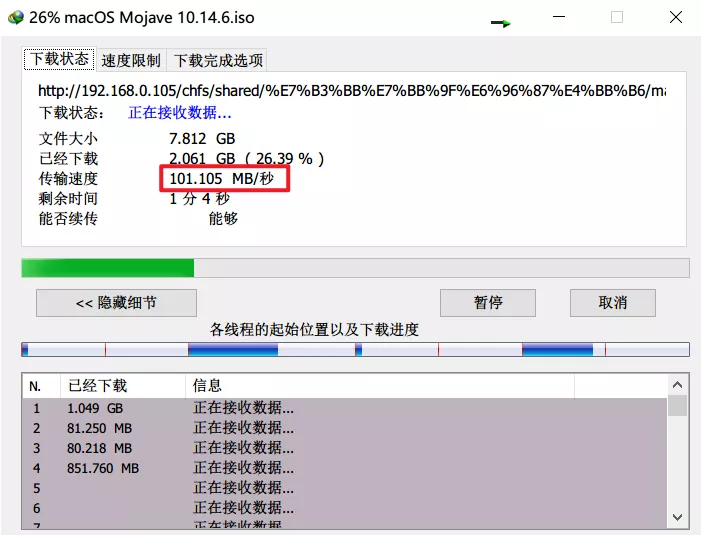Viewport: 701px width, 535px height.
Task: Click the 101.105 MB/秒 transfer speed value
Action: point(222,179)
